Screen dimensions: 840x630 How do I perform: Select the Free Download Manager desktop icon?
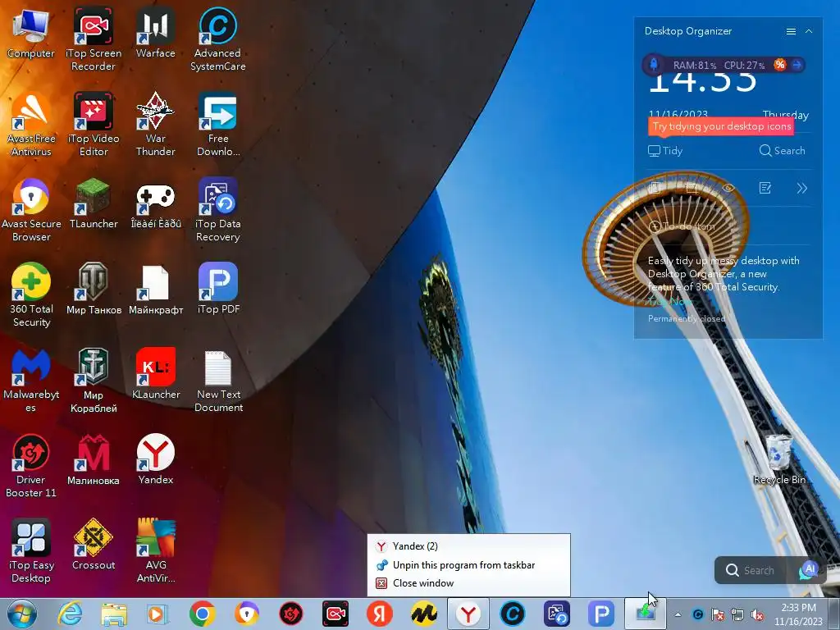(217, 125)
